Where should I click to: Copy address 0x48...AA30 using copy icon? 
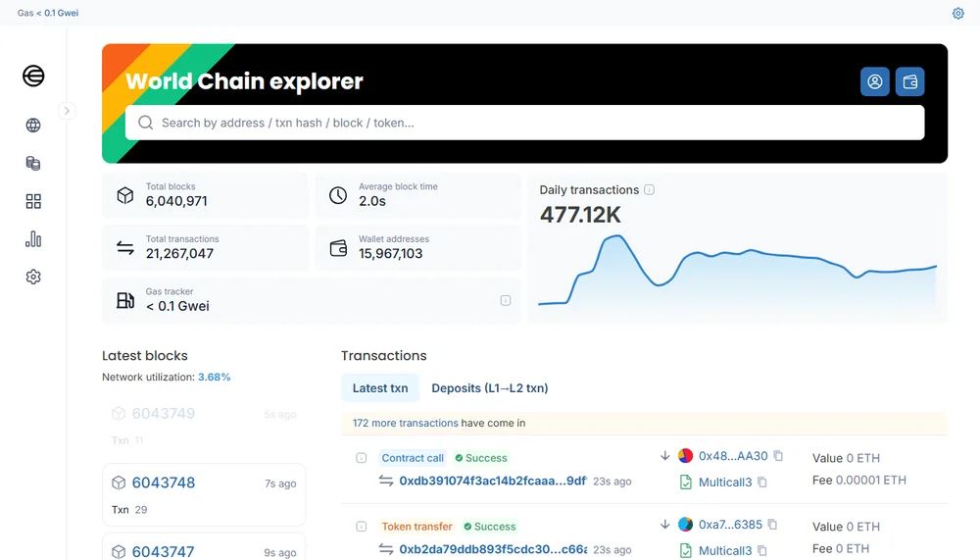[x=778, y=456]
